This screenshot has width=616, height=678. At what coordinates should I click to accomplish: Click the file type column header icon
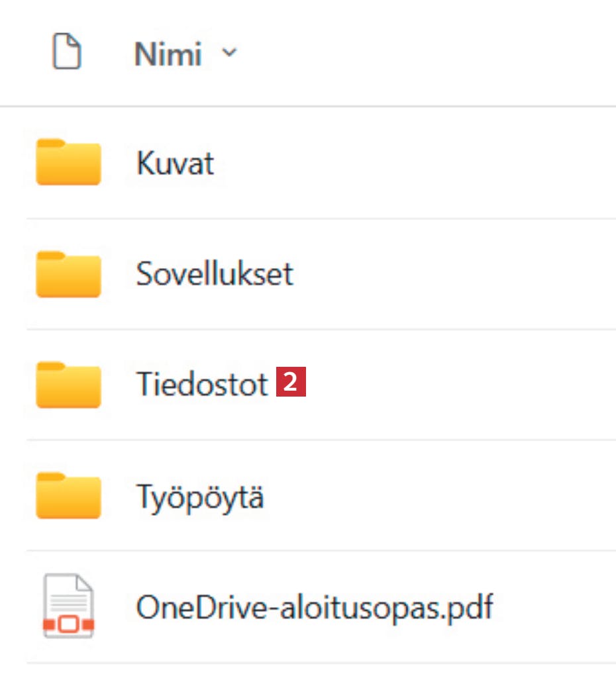click(67, 52)
